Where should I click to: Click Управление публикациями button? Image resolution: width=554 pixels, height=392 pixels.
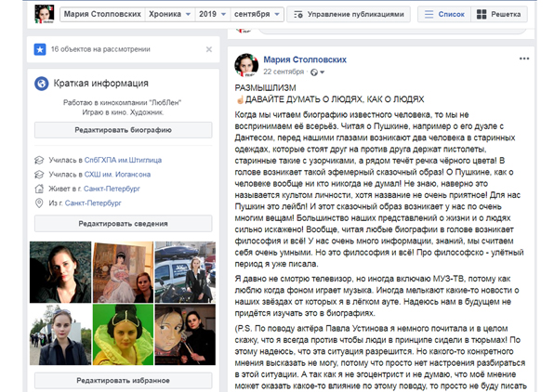click(349, 15)
